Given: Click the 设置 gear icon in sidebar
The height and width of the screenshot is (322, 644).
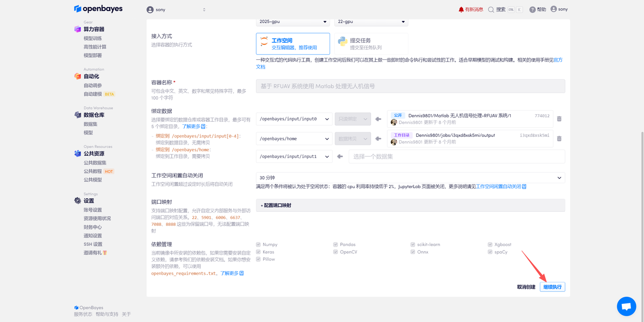Looking at the screenshot, I should (x=77, y=200).
